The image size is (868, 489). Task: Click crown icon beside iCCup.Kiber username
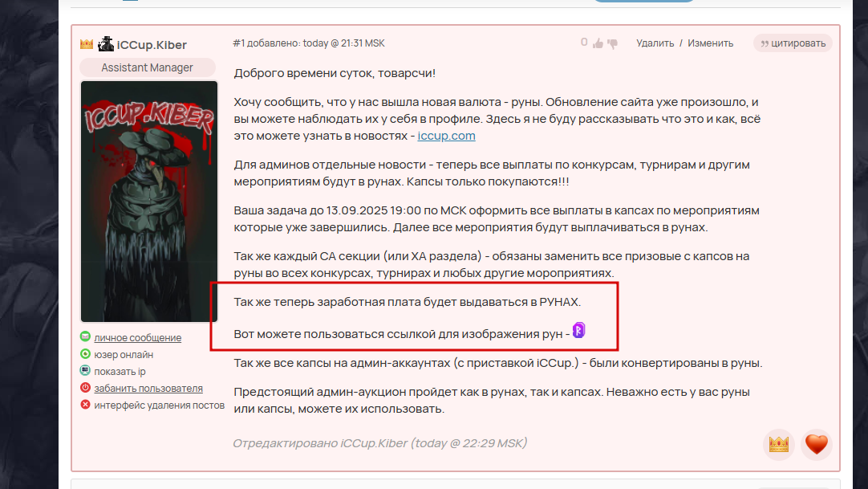[87, 44]
